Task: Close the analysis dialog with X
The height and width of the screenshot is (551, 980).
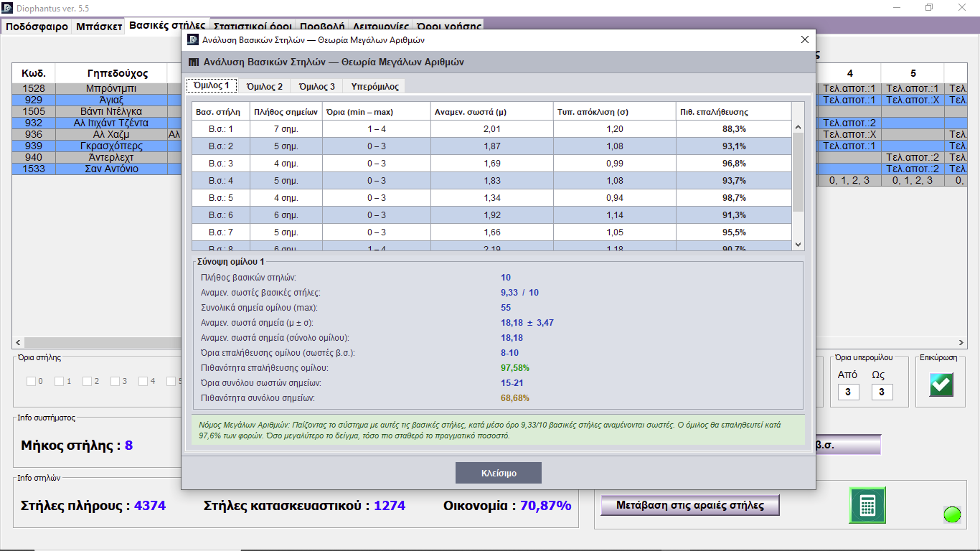Action: [x=805, y=40]
